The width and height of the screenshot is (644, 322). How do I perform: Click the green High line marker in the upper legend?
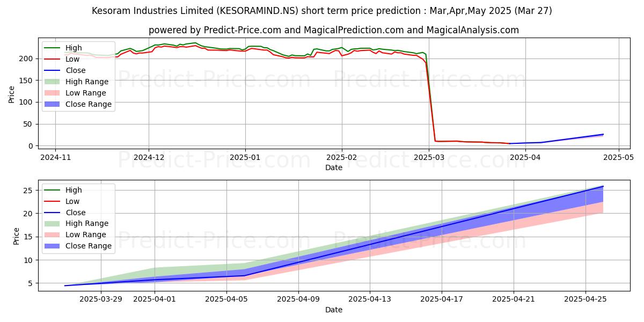coord(53,48)
